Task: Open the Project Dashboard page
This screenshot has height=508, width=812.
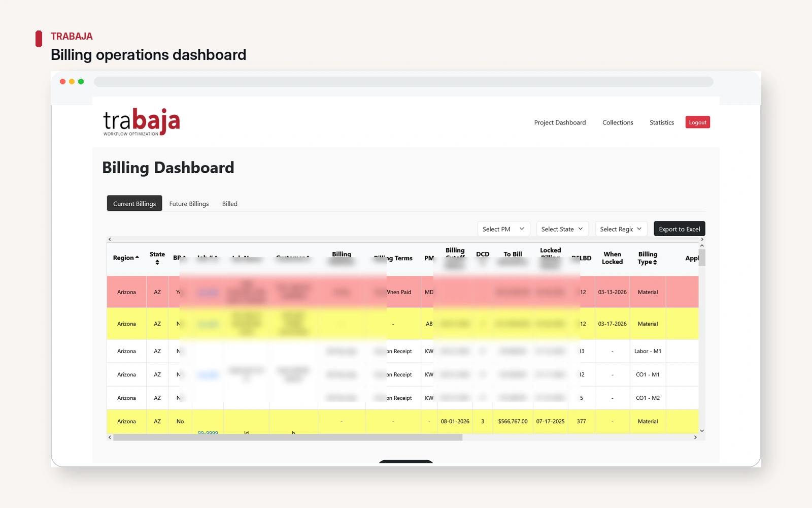Action: [x=560, y=122]
